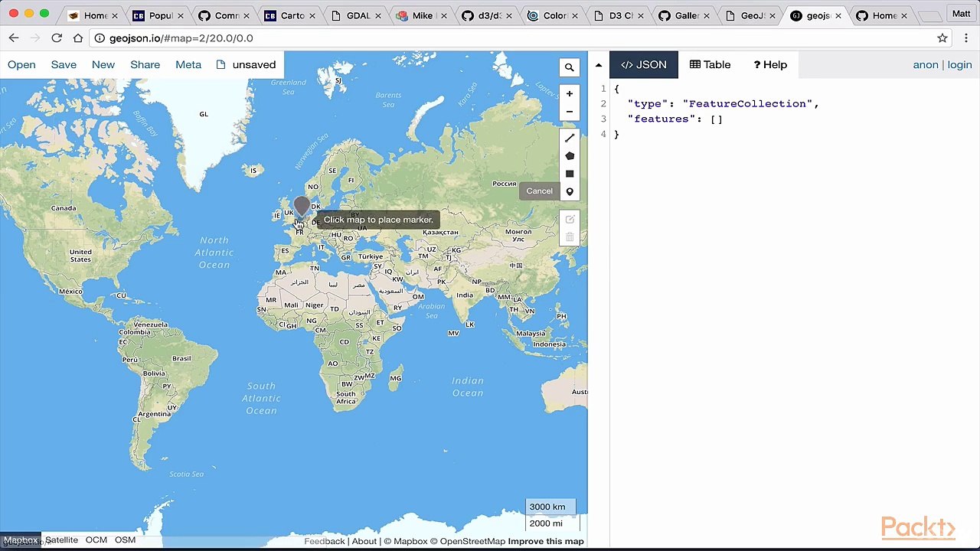Image resolution: width=980 pixels, height=551 pixels.
Task: Switch to the Color browser tab
Action: [x=555, y=15]
